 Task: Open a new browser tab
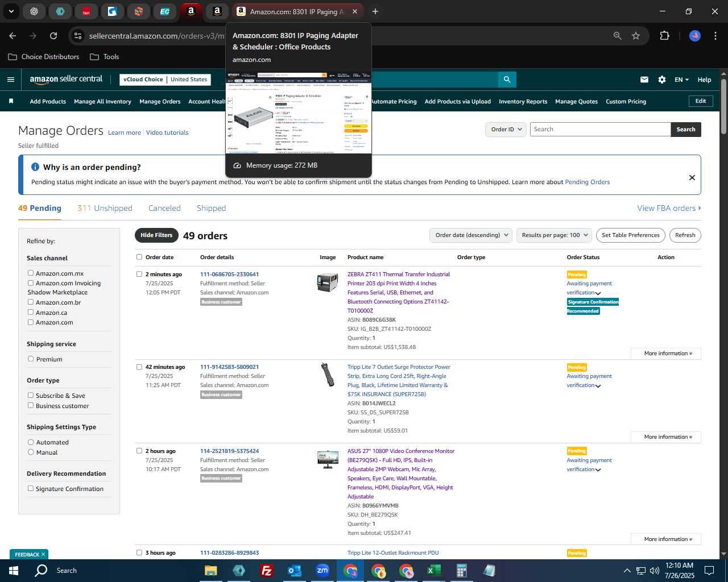[375, 11]
